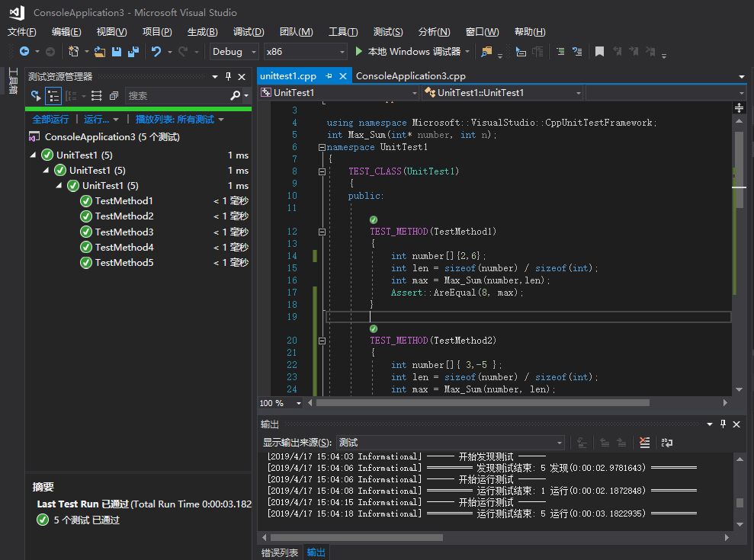Switch to ConsoleApplication3.cpp tab
Screen dimensions: 754x560
click(x=410, y=76)
